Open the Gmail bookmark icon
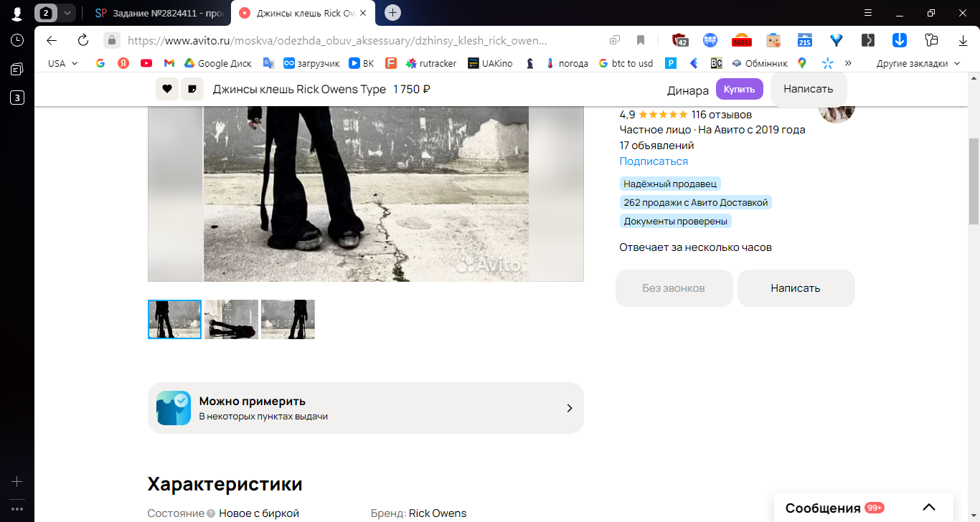 (x=169, y=63)
